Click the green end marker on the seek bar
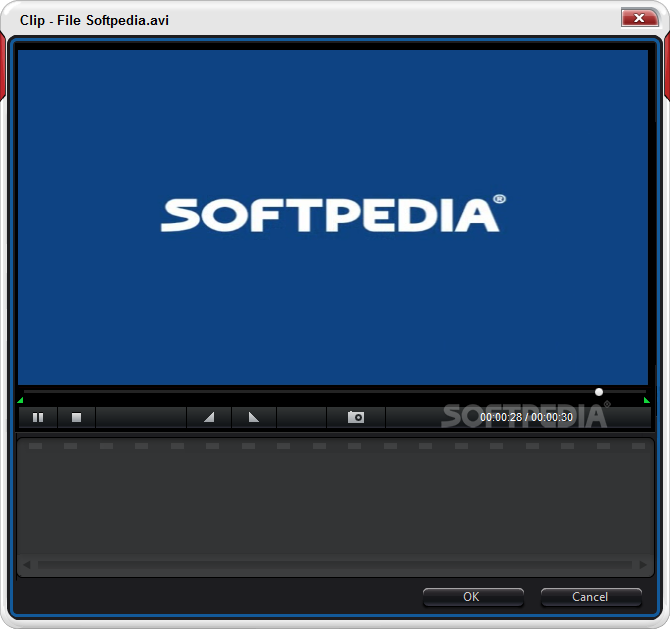Image resolution: width=670 pixels, height=629 pixels. coord(646,400)
